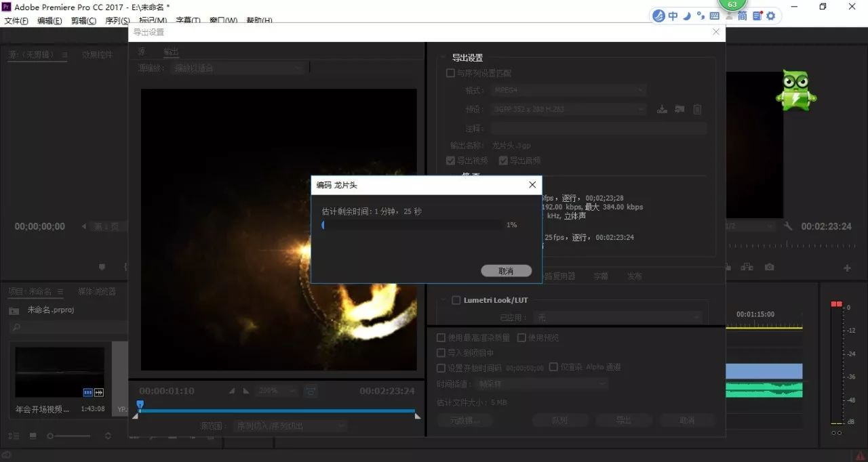Open the 源范围 dropdown

click(290, 426)
